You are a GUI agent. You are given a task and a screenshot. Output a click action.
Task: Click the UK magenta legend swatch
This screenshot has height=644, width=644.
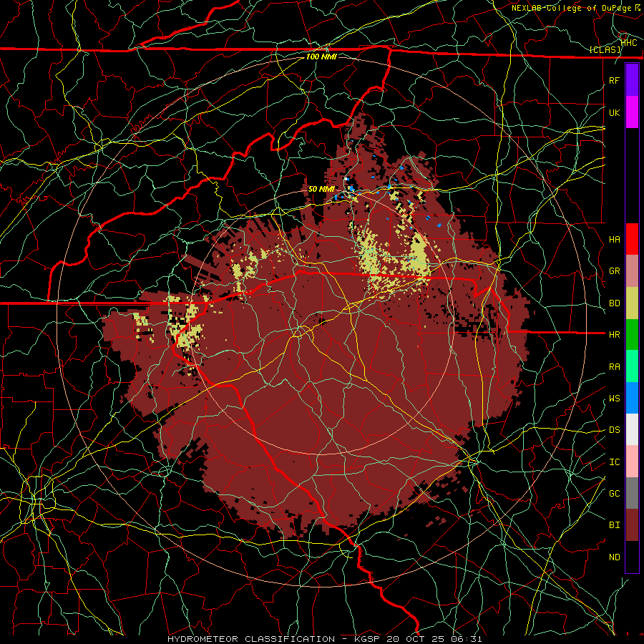pyautogui.click(x=632, y=112)
